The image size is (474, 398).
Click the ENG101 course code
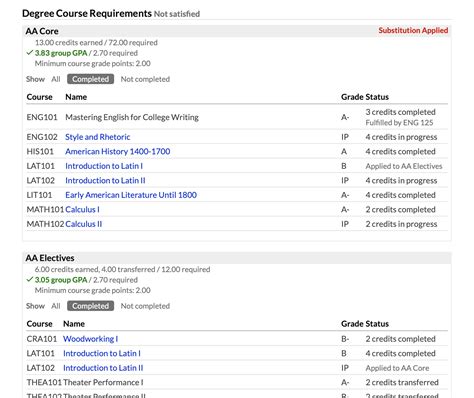(x=42, y=117)
